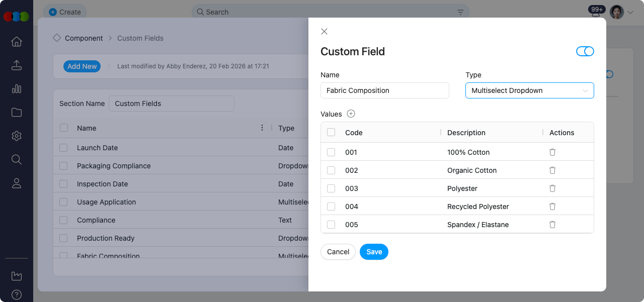644x302 pixels.
Task: Expand the profile chevron in top bar
Action: tap(630, 12)
